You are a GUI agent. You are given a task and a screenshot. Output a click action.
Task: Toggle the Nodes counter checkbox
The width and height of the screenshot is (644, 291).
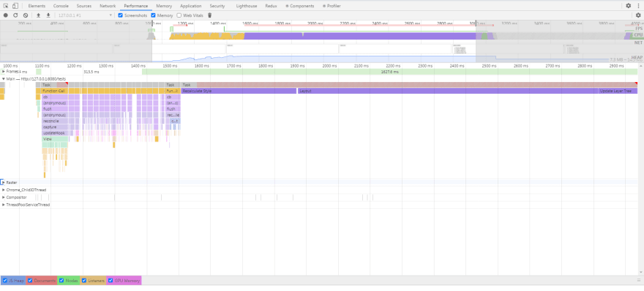(x=61, y=281)
